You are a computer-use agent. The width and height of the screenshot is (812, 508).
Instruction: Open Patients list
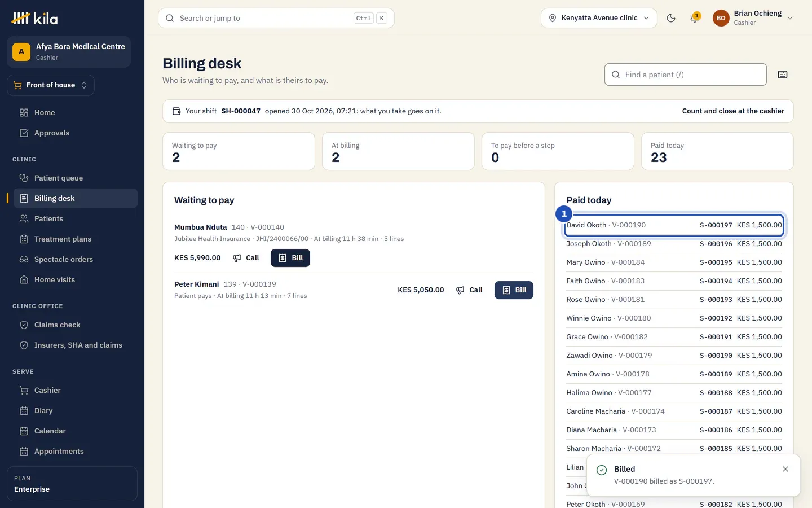click(75, 218)
